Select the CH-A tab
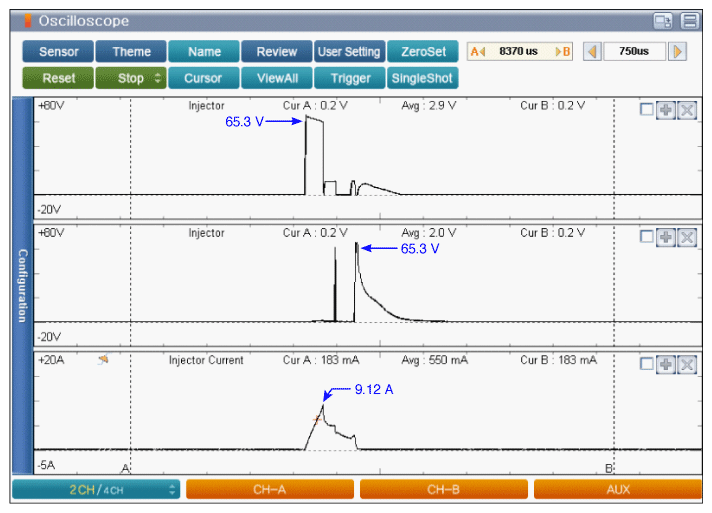Viewport: 712px width, 513px height. [x=270, y=489]
